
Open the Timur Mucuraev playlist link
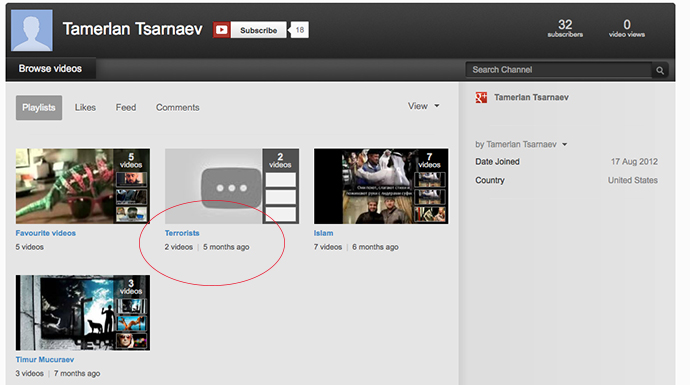45,359
